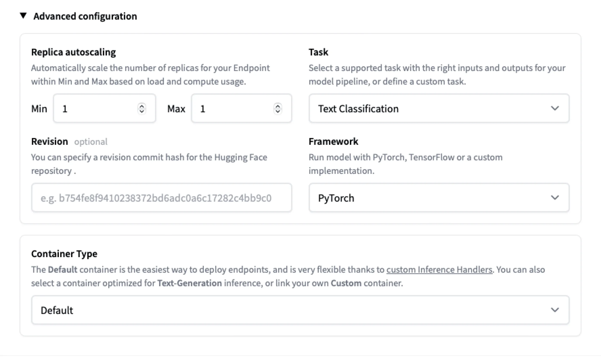601x364 pixels.
Task: Collapse the Advanced configuration disclosure triangle
Action: pos(23,16)
